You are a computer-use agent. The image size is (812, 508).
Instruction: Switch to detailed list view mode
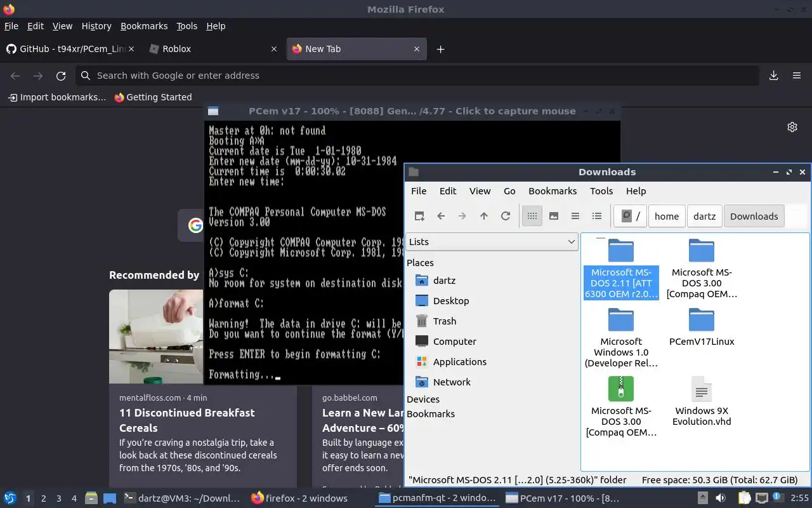[x=597, y=216]
